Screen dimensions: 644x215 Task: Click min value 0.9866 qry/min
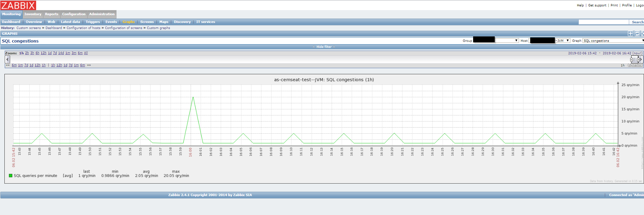[x=115, y=176]
